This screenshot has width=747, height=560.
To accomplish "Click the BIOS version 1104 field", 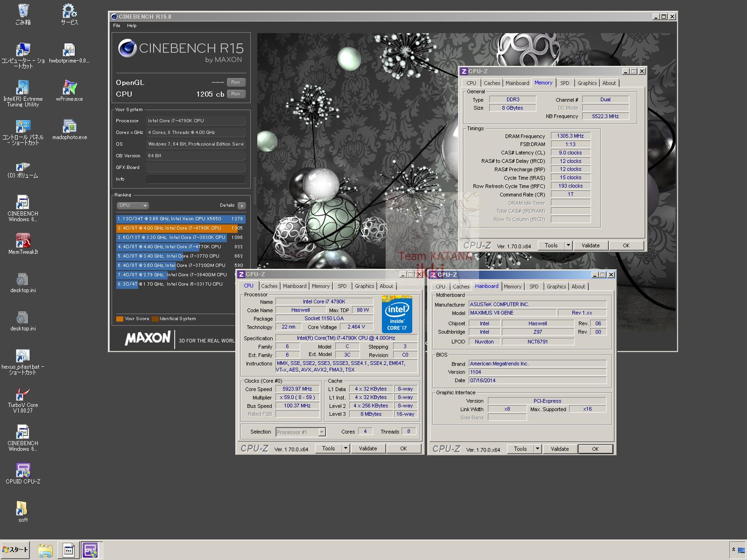I will click(537, 372).
